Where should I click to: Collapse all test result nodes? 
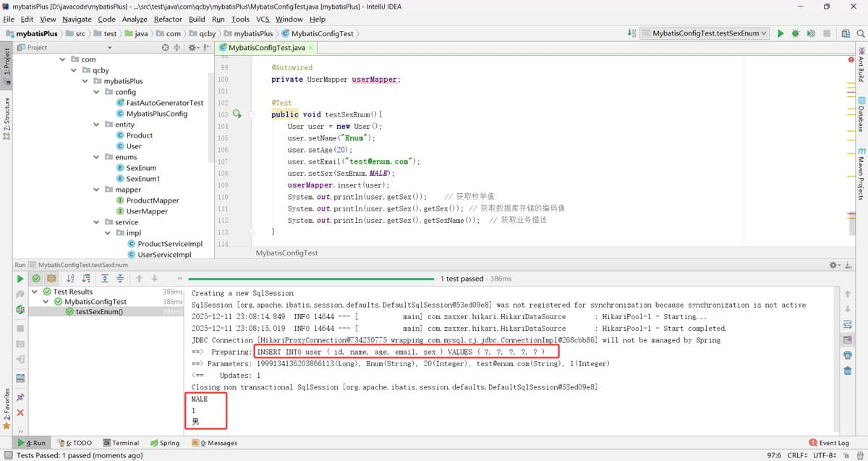[x=119, y=279]
